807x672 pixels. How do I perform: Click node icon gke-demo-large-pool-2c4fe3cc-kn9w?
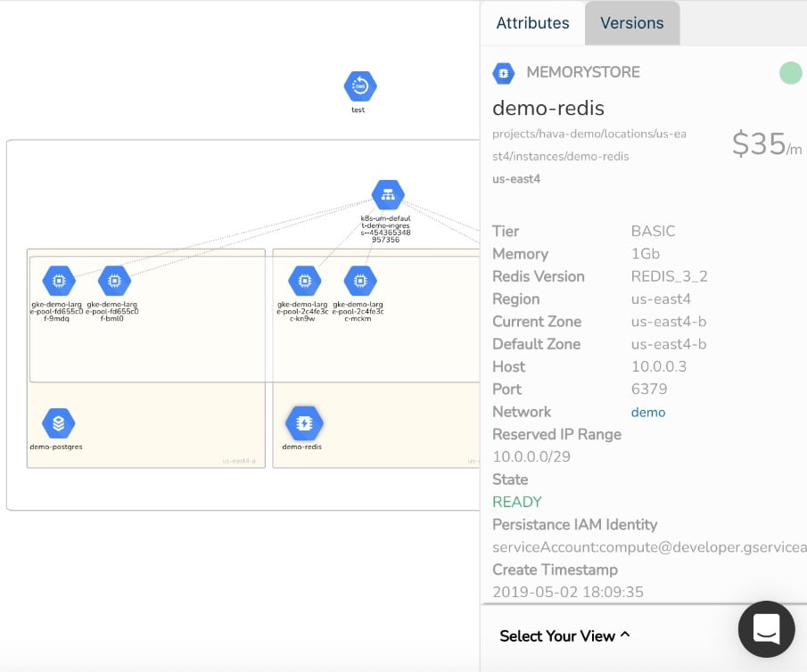pyautogui.click(x=304, y=281)
